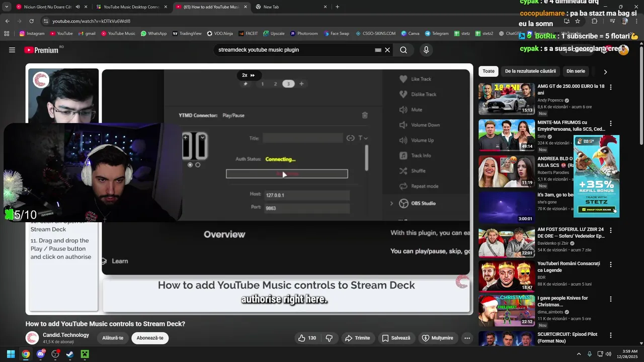Select De la rezultatele căutării chip
The image size is (644, 362).
[530, 71]
